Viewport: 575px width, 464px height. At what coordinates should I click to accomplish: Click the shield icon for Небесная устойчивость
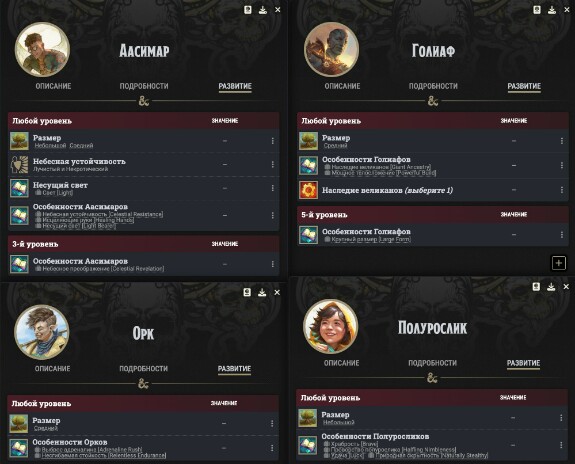tap(19, 164)
